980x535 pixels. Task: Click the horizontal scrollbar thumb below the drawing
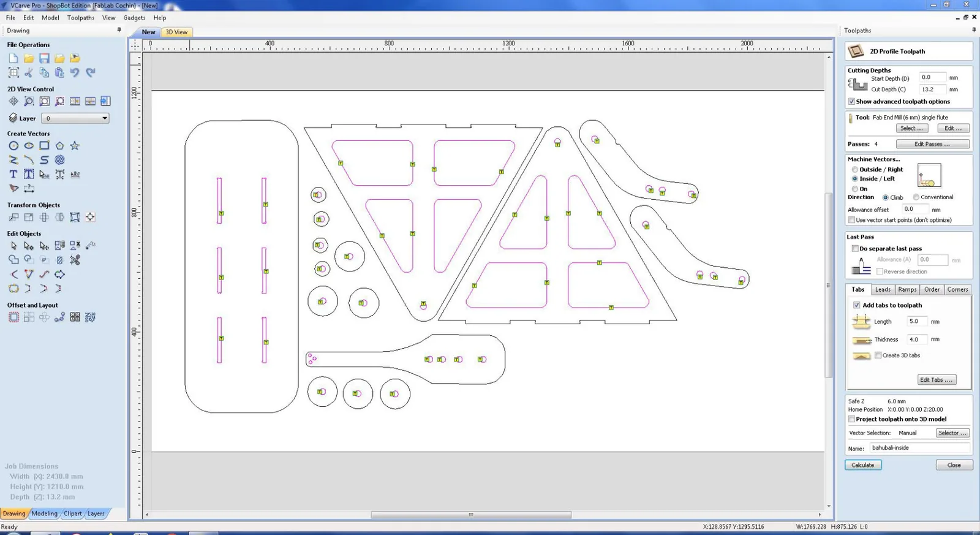(x=471, y=515)
